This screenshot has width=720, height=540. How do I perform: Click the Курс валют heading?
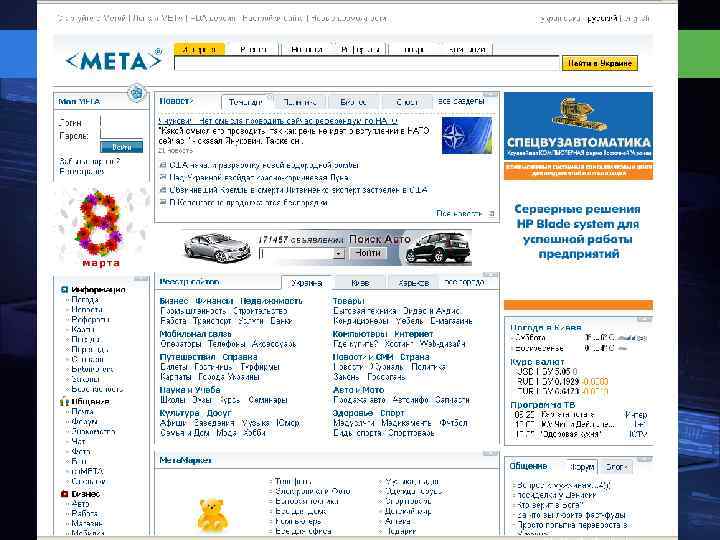tap(537, 362)
